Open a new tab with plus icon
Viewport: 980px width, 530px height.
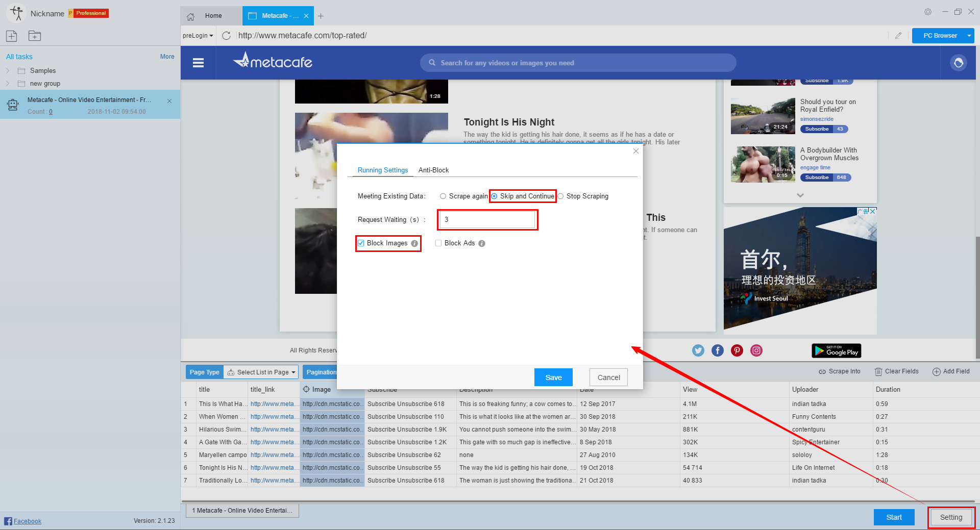[x=321, y=16]
